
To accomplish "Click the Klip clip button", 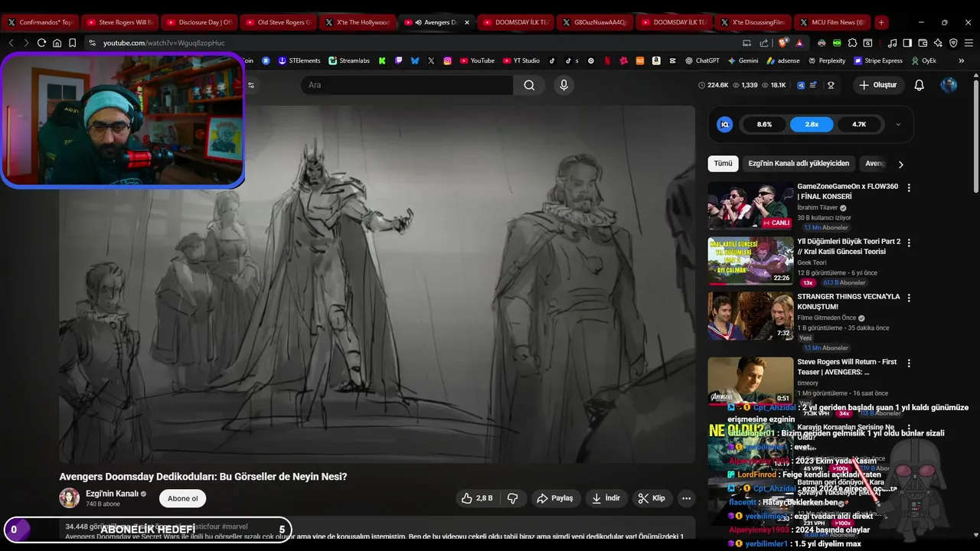I will (652, 498).
